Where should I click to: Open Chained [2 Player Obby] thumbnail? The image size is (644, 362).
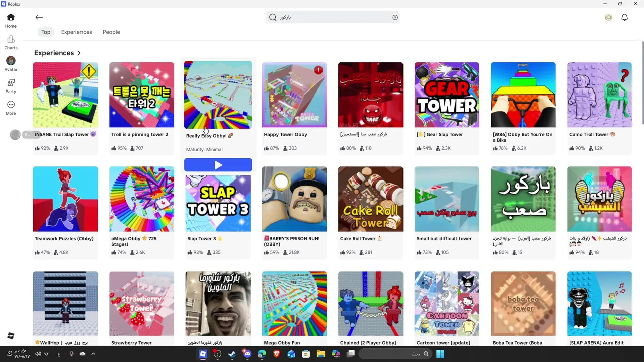[370, 304]
